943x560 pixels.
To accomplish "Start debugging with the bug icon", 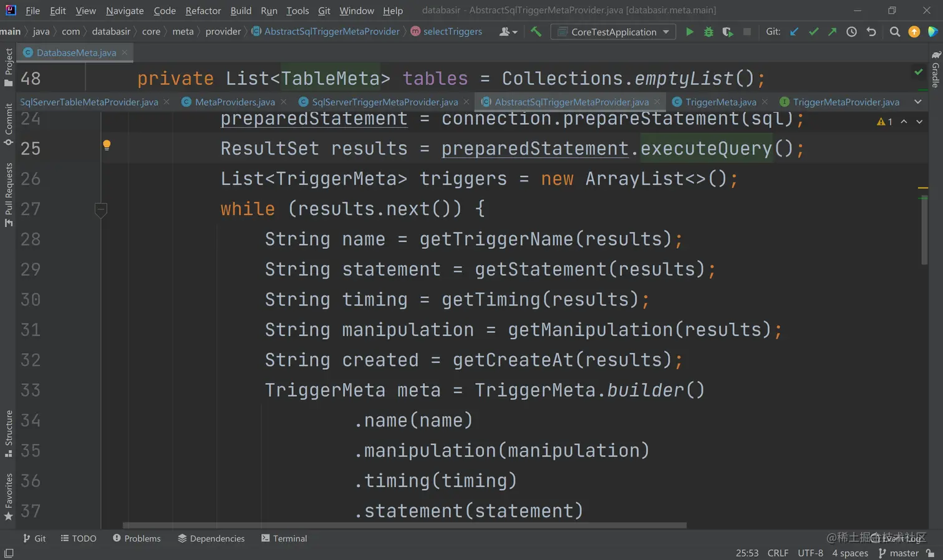I will click(x=708, y=32).
